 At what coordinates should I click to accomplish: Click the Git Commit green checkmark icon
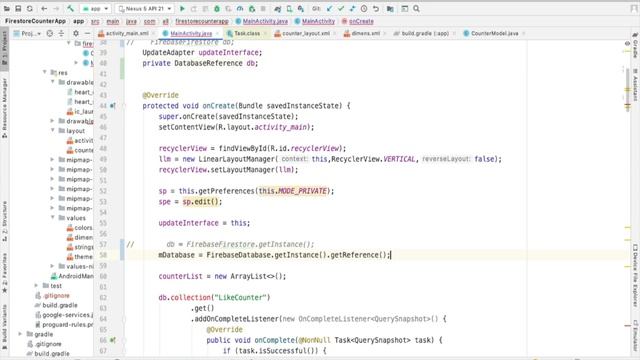(341, 9)
